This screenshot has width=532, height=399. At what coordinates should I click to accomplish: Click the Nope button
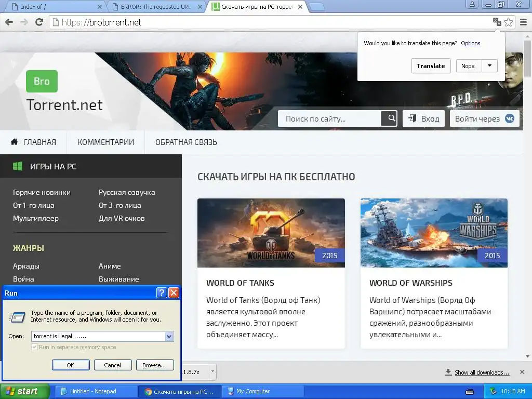(x=468, y=66)
